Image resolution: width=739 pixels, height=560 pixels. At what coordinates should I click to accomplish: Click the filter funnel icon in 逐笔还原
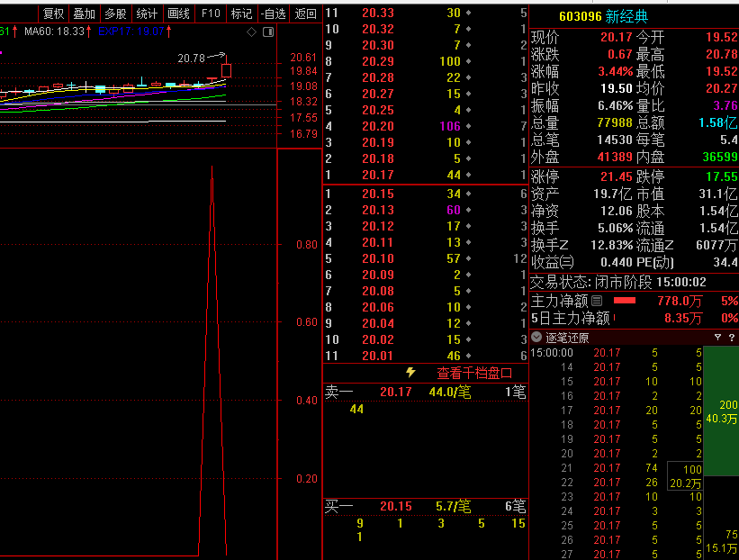point(717,338)
